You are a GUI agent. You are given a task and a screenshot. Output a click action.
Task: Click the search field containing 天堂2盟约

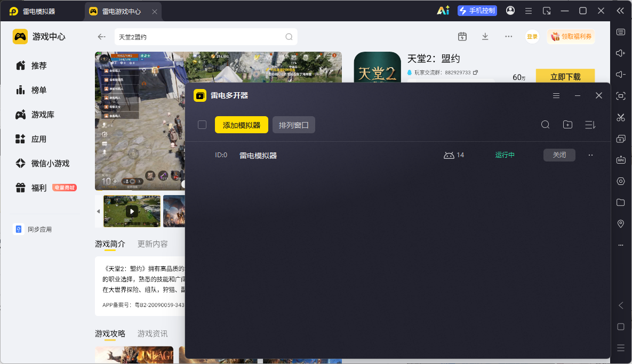[x=206, y=37]
